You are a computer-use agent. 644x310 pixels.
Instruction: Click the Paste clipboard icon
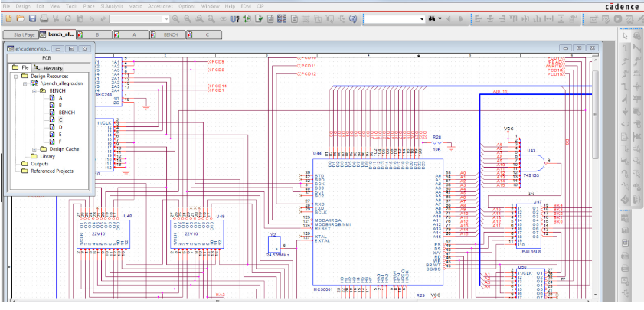click(80, 19)
